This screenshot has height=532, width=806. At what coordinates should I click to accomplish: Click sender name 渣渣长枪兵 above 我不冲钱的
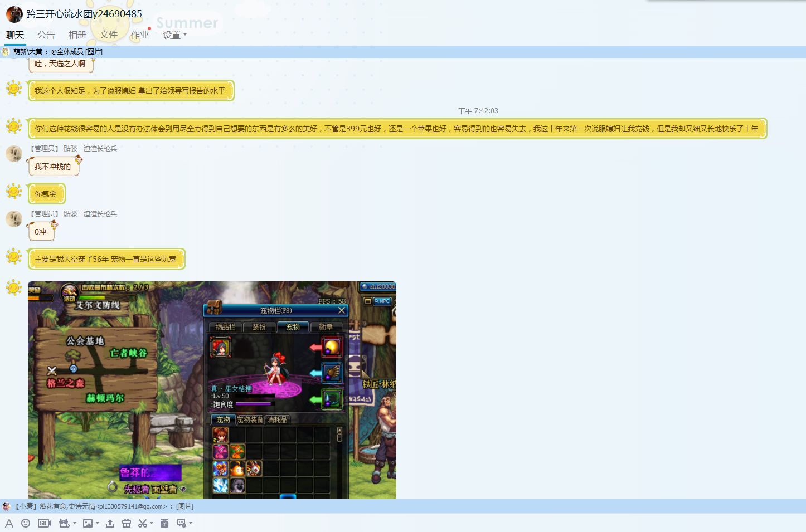point(100,148)
